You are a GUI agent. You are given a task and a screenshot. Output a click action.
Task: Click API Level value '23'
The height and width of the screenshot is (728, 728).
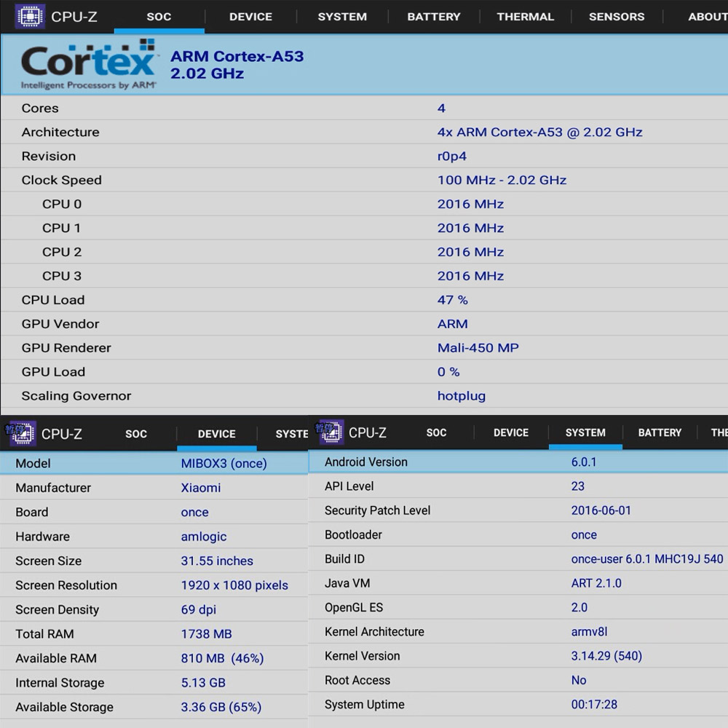(x=577, y=486)
